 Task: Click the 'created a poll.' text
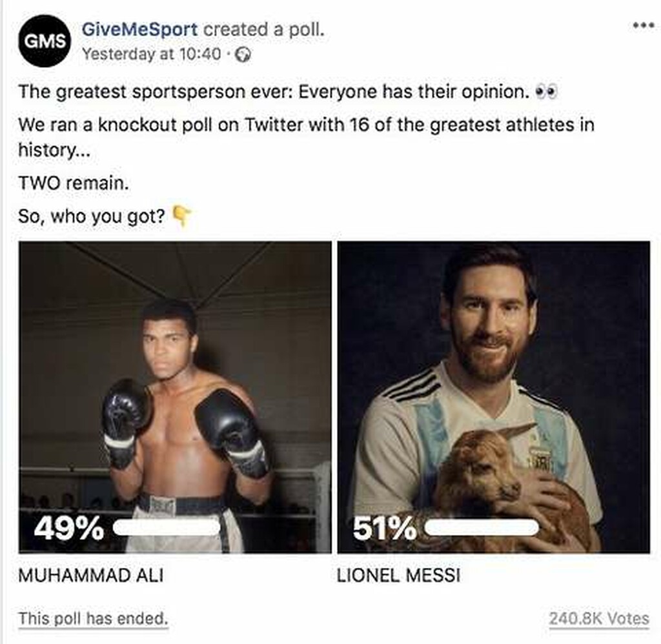(x=264, y=30)
